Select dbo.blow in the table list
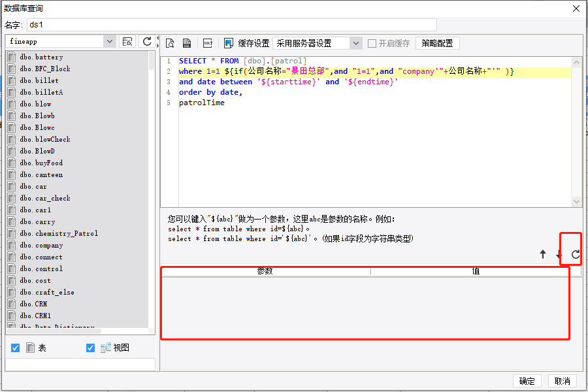The image size is (588, 392). pyautogui.click(x=36, y=104)
